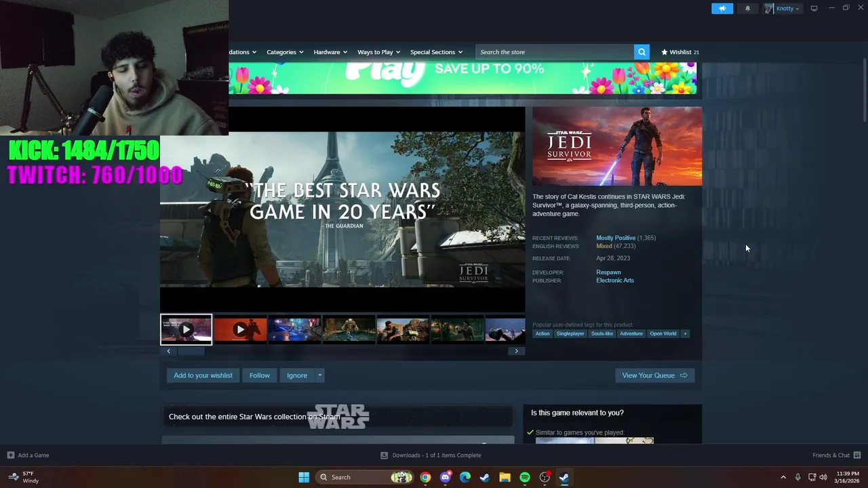Viewport: 868px width, 488px height.
Task: Click the microphone tray icon
Action: [797, 477]
